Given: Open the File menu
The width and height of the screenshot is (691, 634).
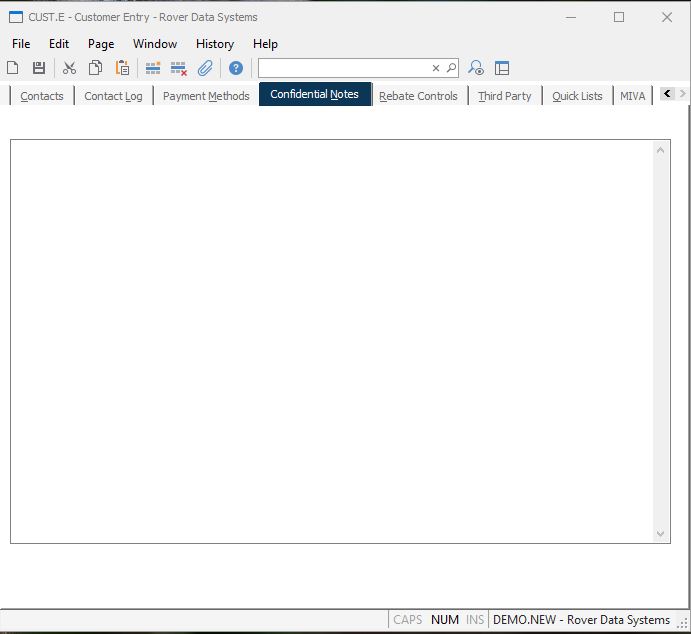Looking at the screenshot, I should 21,44.
